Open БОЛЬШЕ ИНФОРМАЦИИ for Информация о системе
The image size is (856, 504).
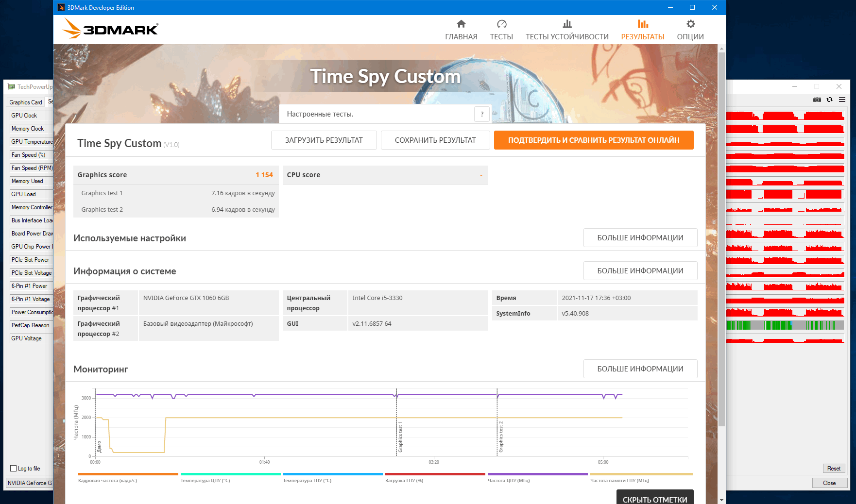click(640, 271)
